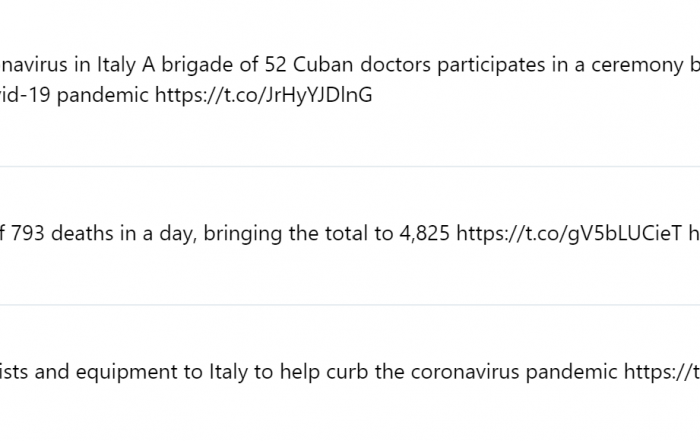Click "pandemic" before the JrHyYJDlnG link
Image resolution: width=700 pixels, height=441 pixels.
[103, 96]
